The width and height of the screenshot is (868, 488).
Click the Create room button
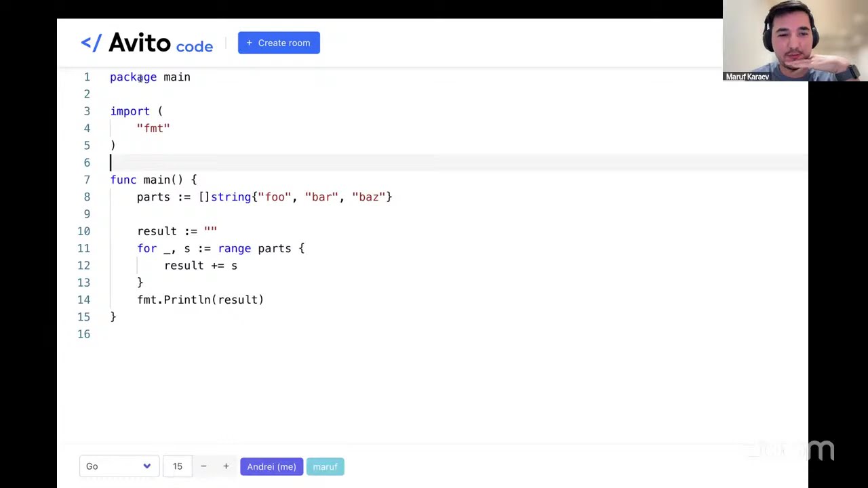(279, 43)
